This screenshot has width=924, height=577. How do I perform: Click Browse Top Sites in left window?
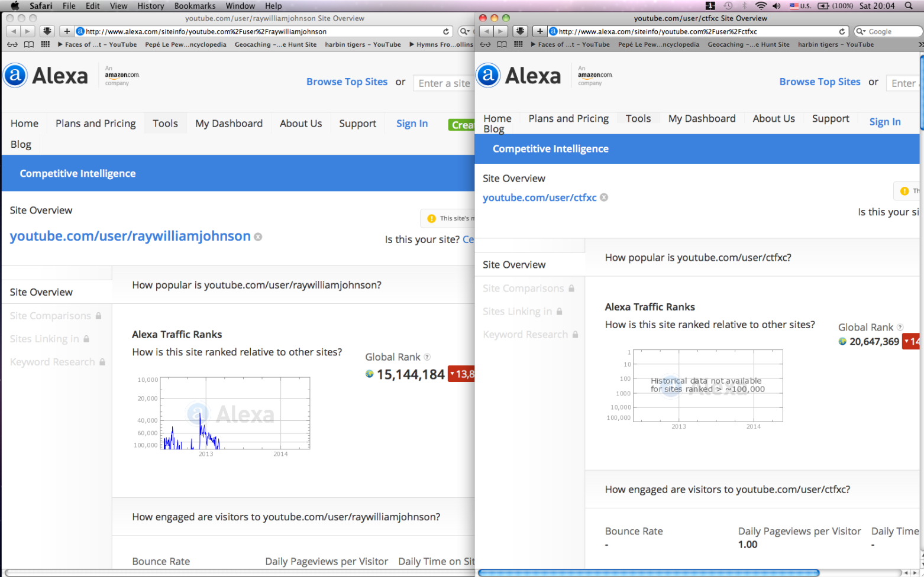[347, 82]
